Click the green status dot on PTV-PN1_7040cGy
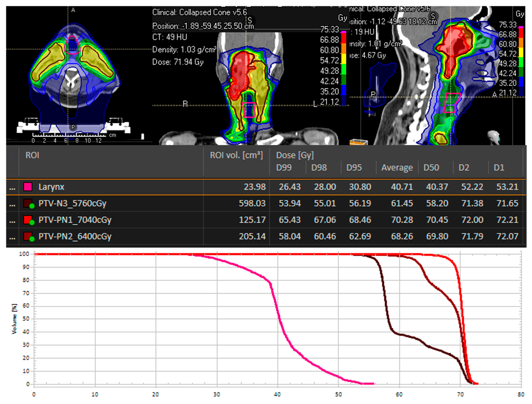This screenshot has height=404, width=532. click(32, 222)
